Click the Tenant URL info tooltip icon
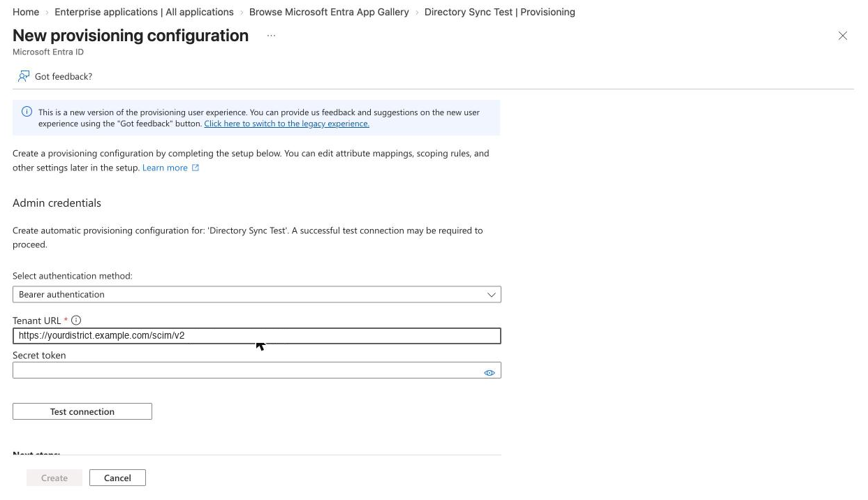This screenshot has width=868, height=500. (x=76, y=321)
